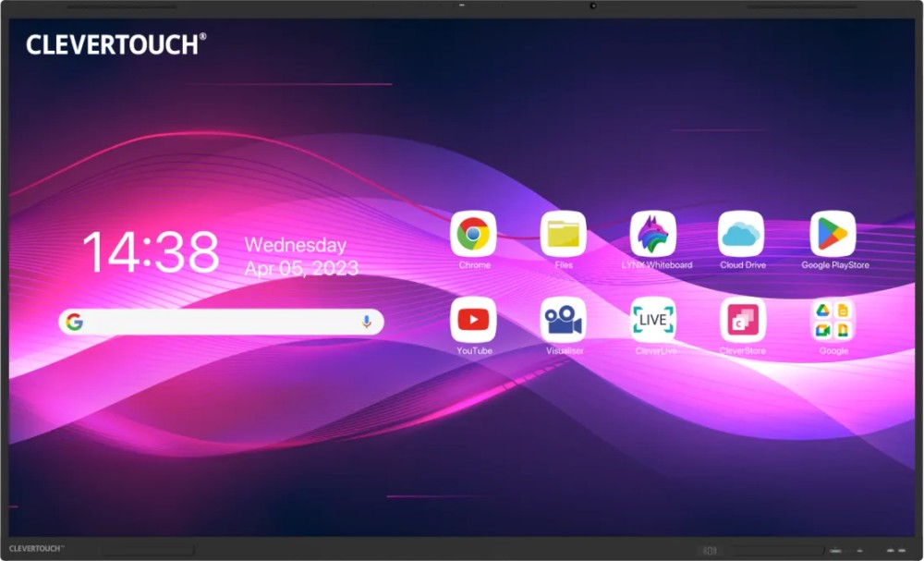Open the Chrome browser

(x=474, y=234)
